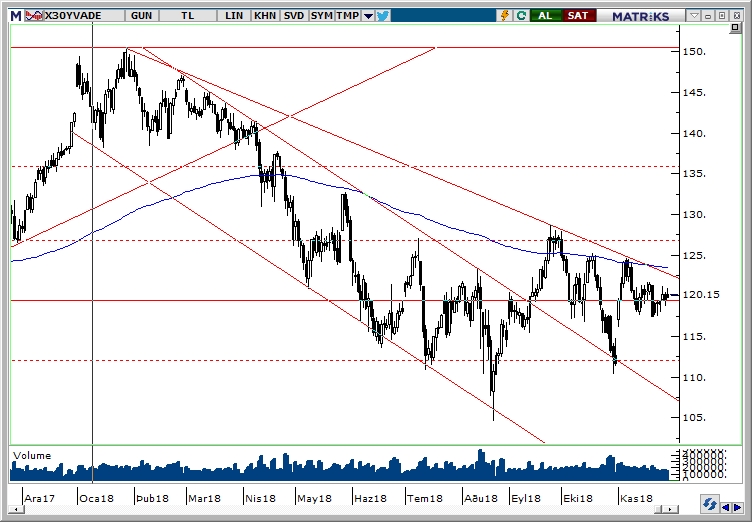Click the horizontal scrollbar left arrow

(x=16, y=509)
